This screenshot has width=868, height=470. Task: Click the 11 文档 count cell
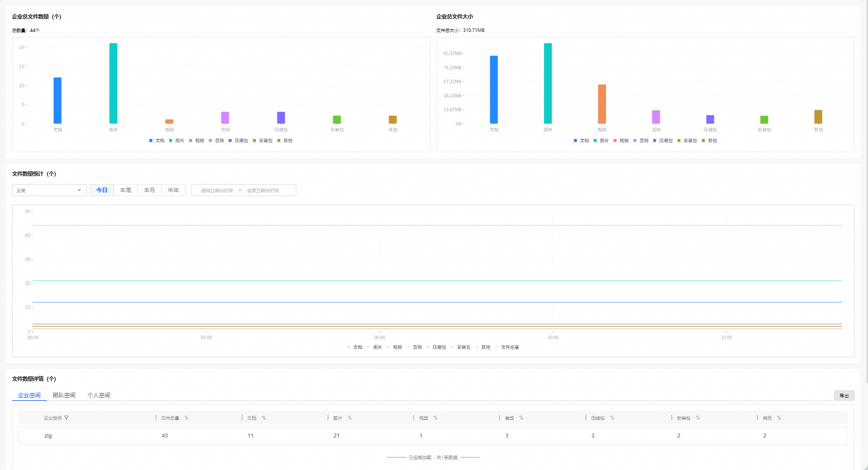250,436
